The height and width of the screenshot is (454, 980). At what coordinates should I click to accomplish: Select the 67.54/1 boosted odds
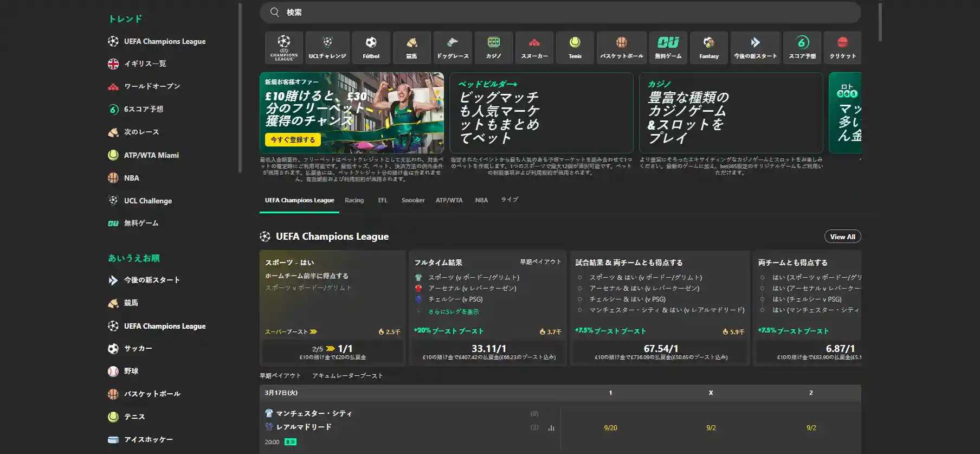(x=661, y=352)
